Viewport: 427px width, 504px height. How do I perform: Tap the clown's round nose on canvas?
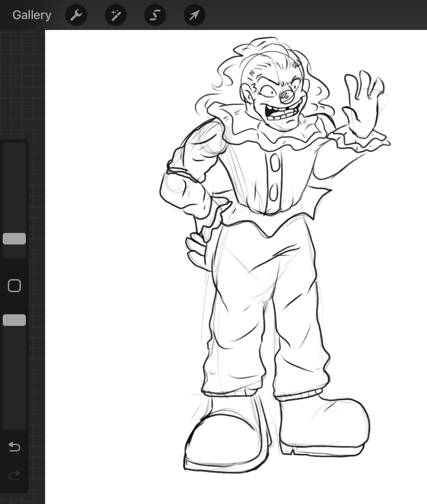coord(287,97)
